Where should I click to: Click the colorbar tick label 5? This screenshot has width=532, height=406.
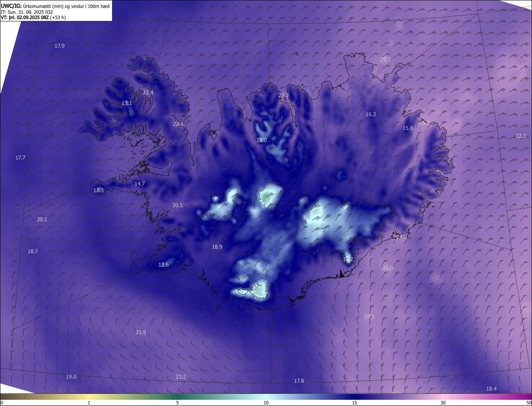pyautogui.click(x=177, y=403)
